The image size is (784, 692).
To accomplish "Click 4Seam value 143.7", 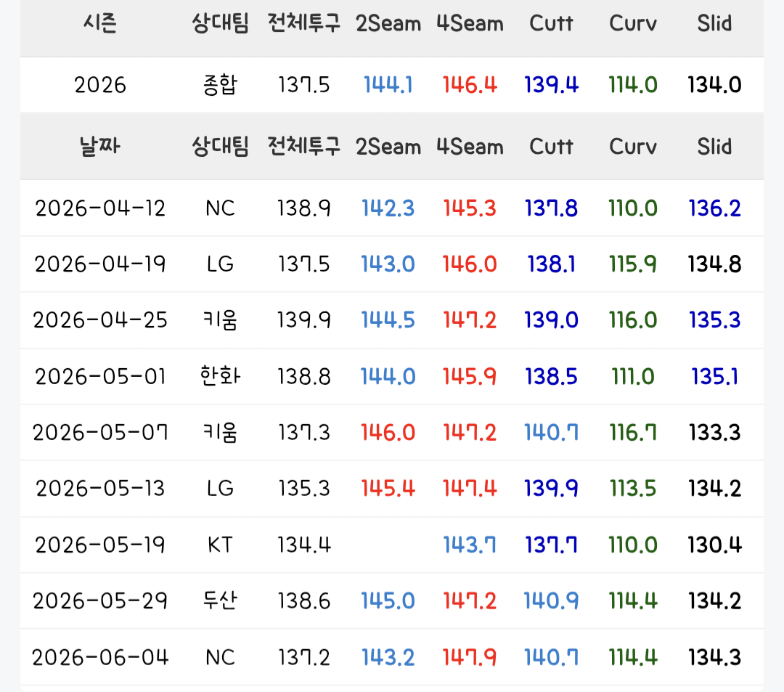I will coord(470,545).
